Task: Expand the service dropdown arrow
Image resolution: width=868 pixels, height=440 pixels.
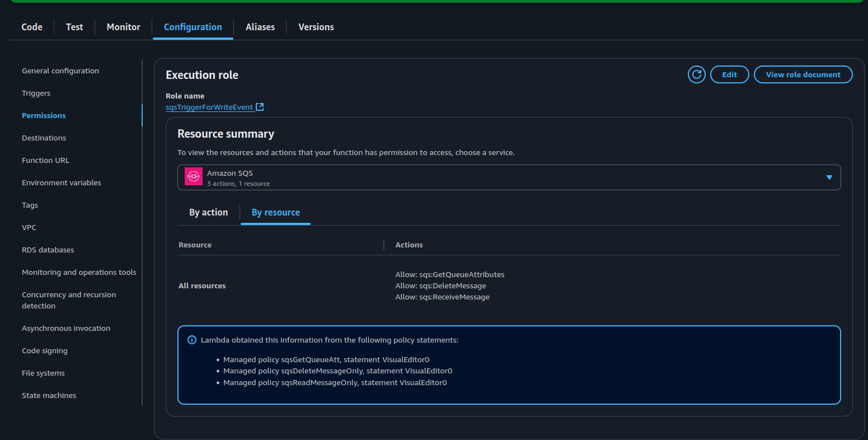Action: pos(829,177)
